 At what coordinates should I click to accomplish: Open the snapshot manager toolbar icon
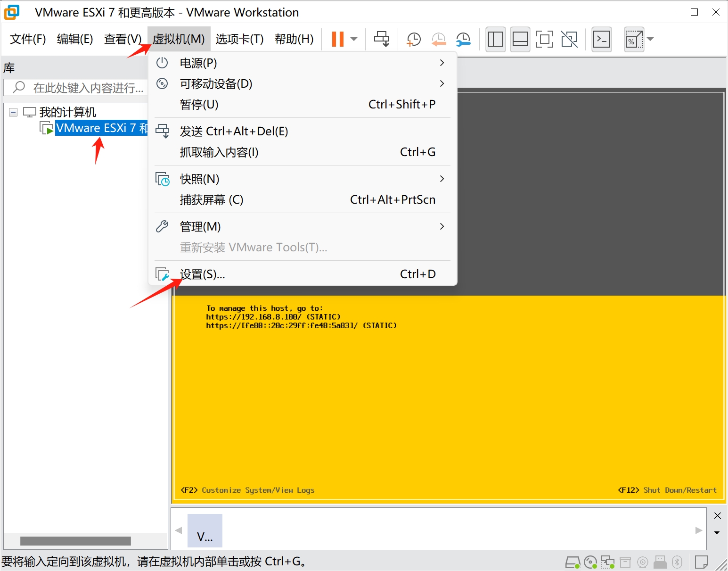pyautogui.click(x=464, y=39)
